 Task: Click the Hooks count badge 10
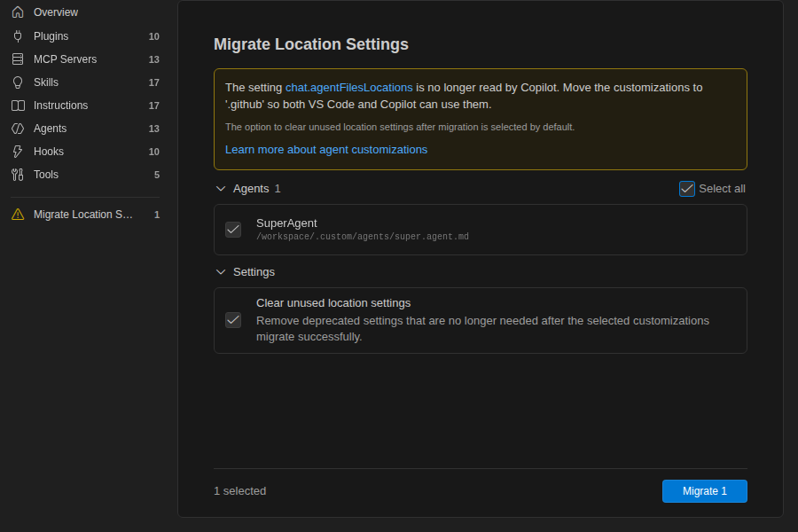click(153, 152)
